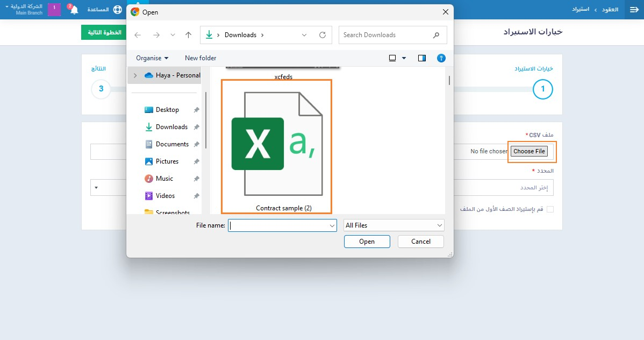
Task: Click the change view icon
Action: coord(392,58)
